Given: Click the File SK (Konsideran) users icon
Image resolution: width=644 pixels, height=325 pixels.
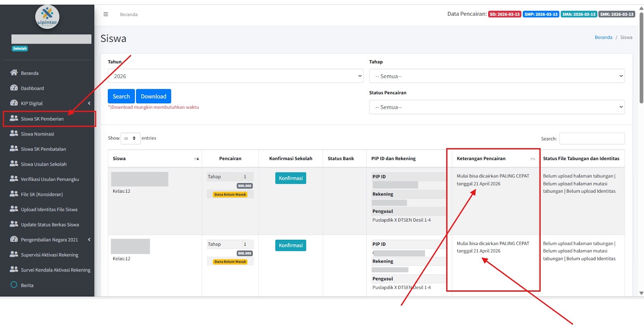Looking at the screenshot, I should 14,194.
